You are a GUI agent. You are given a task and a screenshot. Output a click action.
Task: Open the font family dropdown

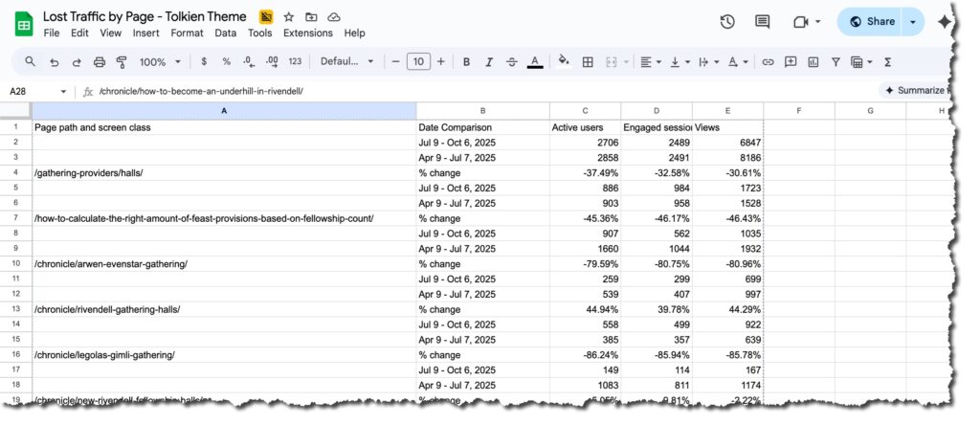pyautogui.click(x=346, y=61)
